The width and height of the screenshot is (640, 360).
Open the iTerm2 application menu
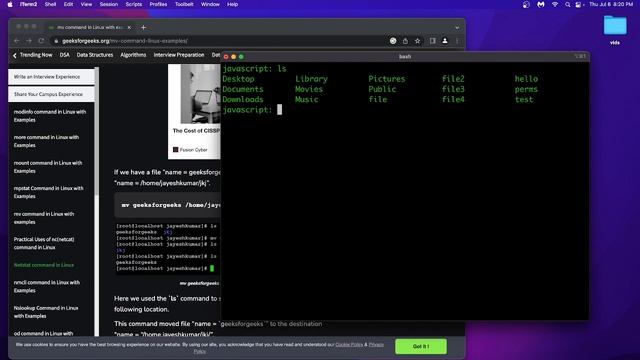coord(29,4)
